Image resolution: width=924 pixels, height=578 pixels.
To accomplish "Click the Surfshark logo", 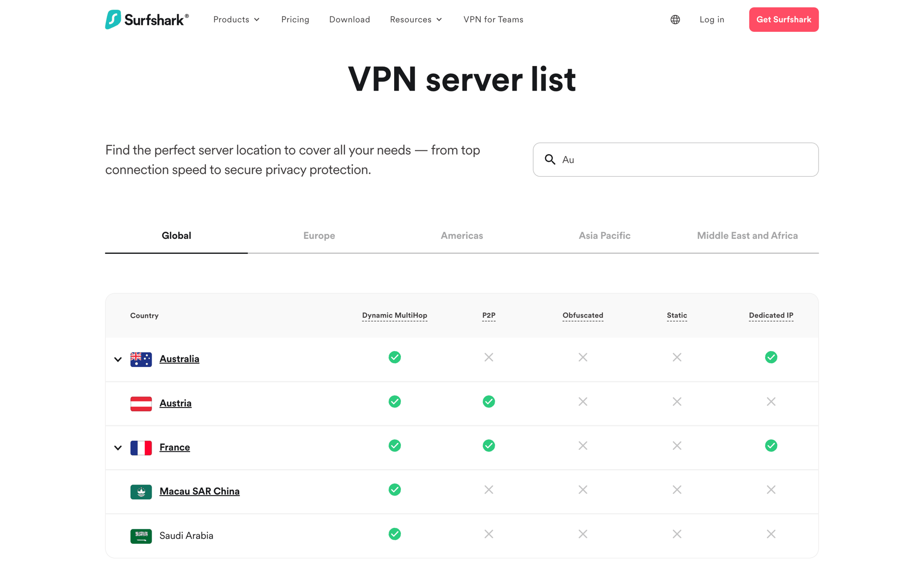I will [147, 19].
